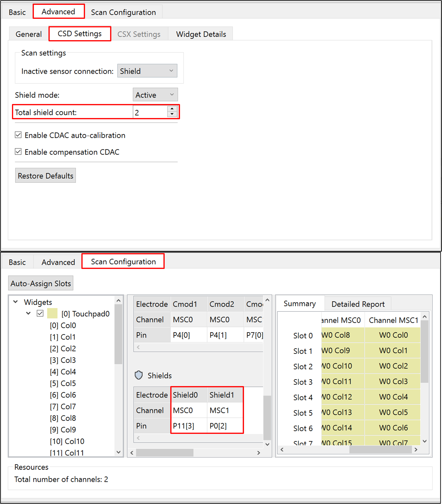Screen dimensions: 442x504
Task: Open the Basic tab in lower panel
Action: (17, 262)
